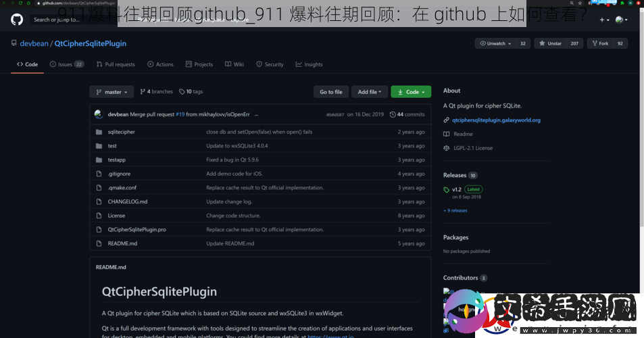Open the .qmake.conf file

point(122,188)
